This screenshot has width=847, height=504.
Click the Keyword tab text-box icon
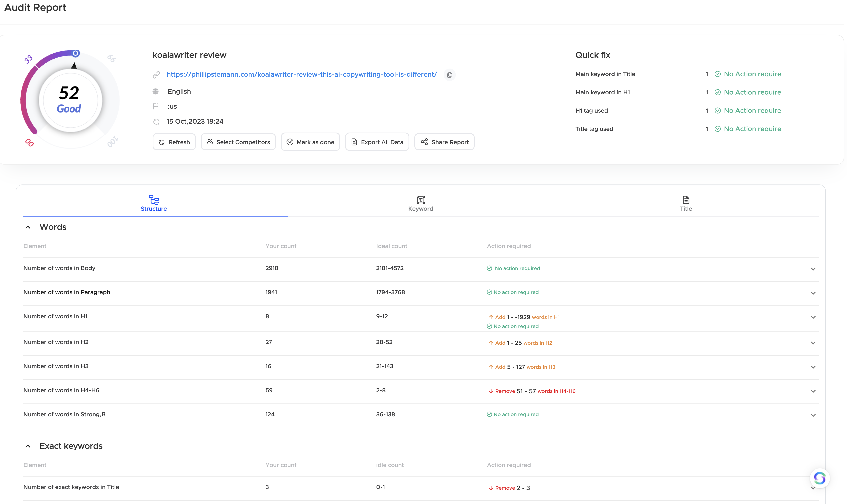(421, 200)
